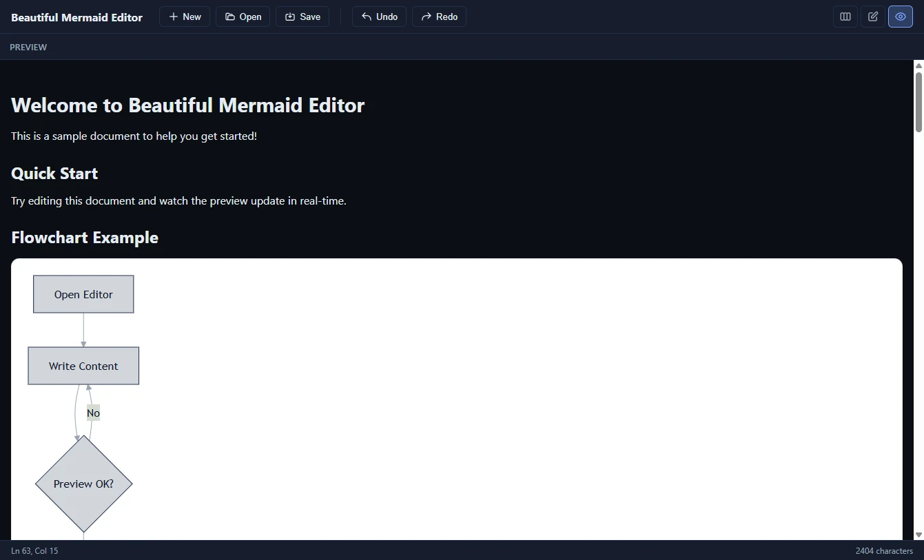The image size is (924, 560).
Task: Toggle the preview-only eye icon
Action: pos(901,17)
